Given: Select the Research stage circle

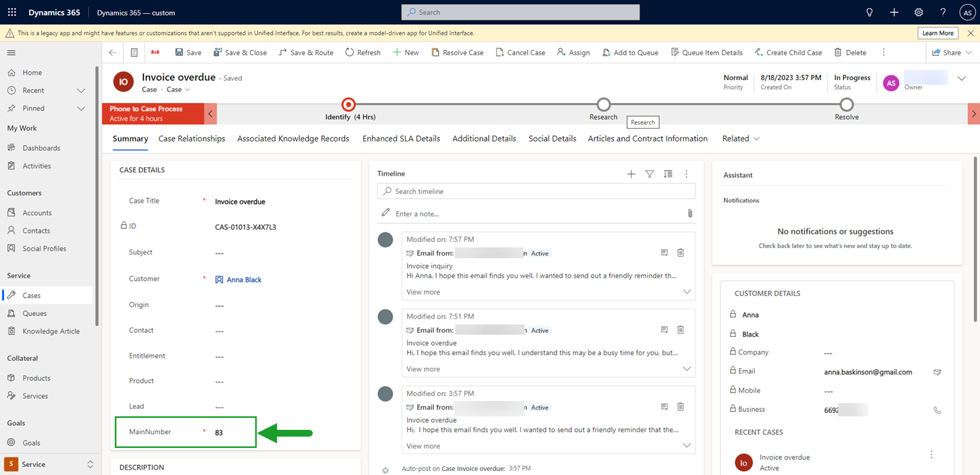Looking at the screenshot, I should tap(604, 104).
